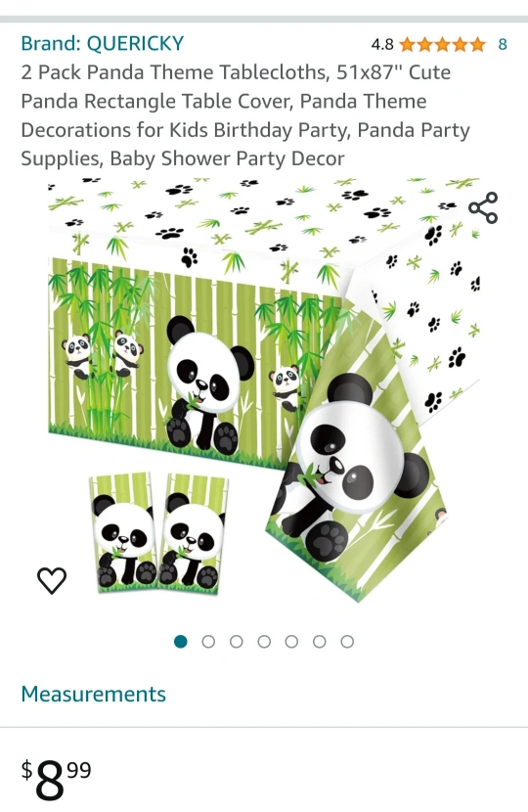Viewport: 528px width, 812px height.
Task: Tap the share icon on product image
Action: tap(483, 207)
